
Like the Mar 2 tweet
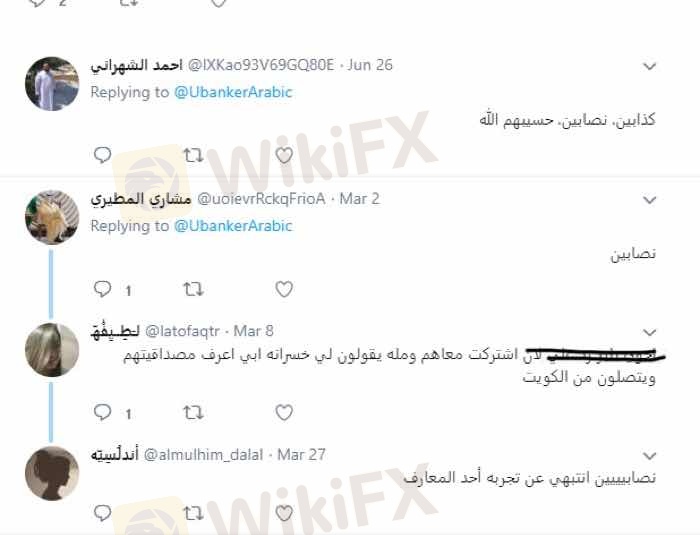coord(284,289)
